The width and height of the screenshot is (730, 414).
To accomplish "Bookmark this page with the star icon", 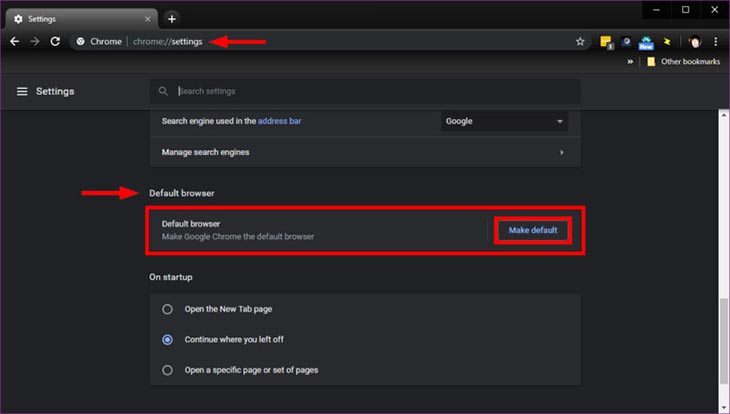I will pos(580,42).
